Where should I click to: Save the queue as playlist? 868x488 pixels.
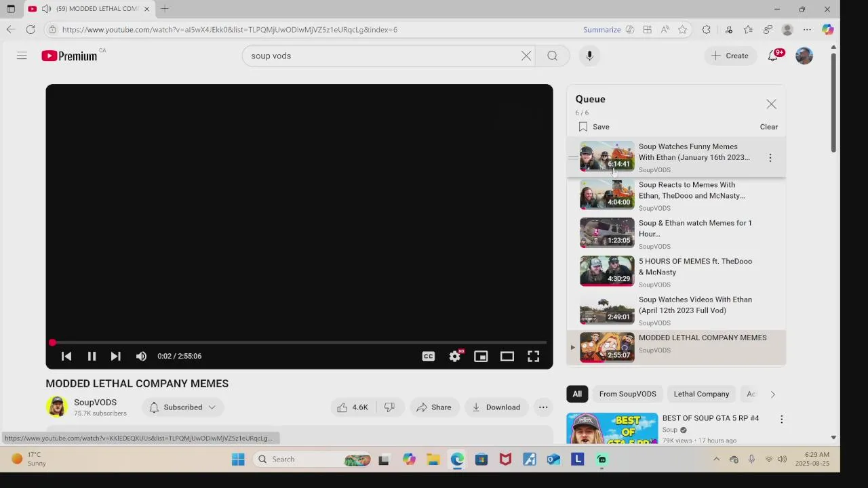[594, 127]
